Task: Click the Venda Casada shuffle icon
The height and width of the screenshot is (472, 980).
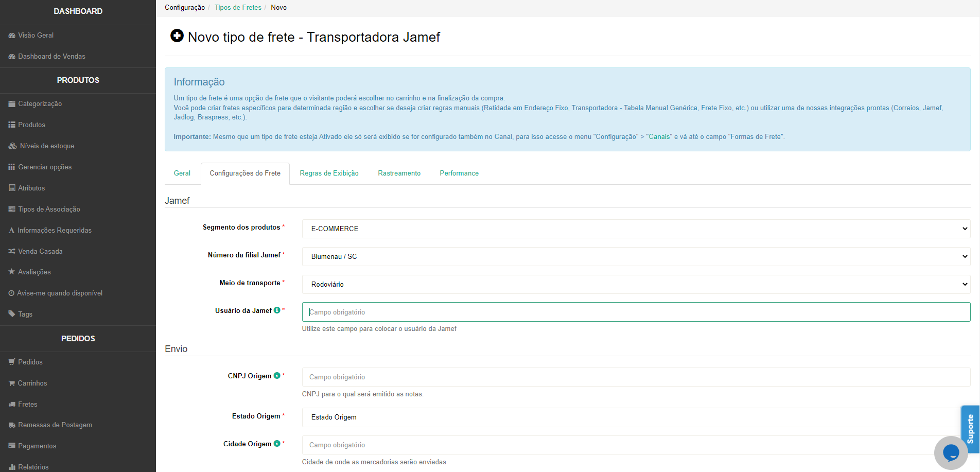Action: click(x=12, y=252)
